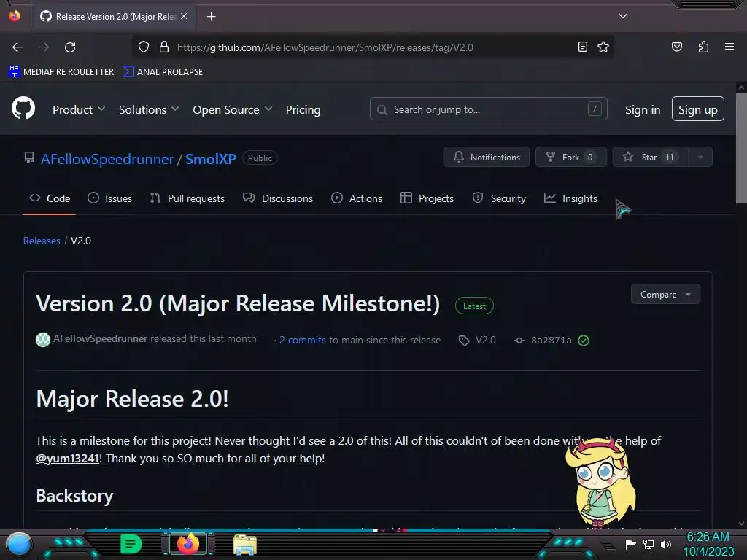Star the repository
Viewport: 747px width, 560px height.
click(x=650, y=157)
